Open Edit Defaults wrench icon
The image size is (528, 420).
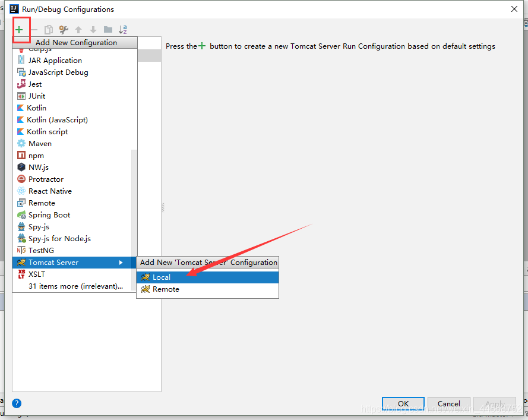64,30
